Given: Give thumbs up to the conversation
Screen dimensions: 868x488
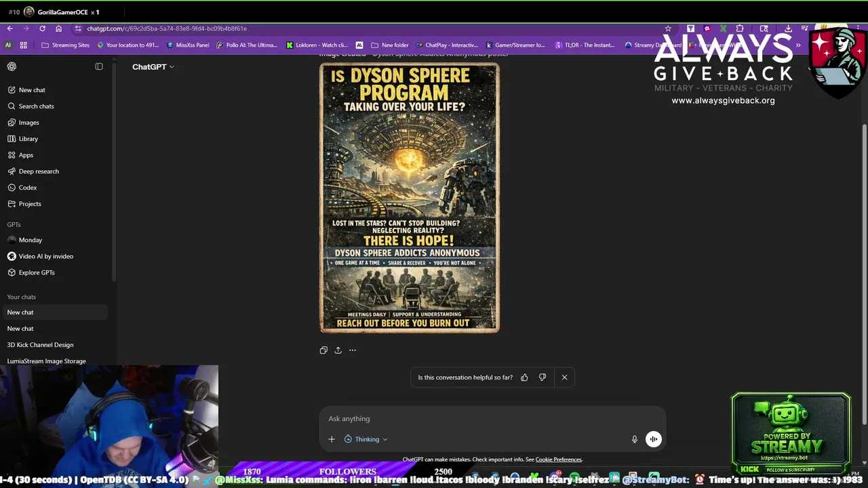Looking at the screenshot, I should click(524, 378).
